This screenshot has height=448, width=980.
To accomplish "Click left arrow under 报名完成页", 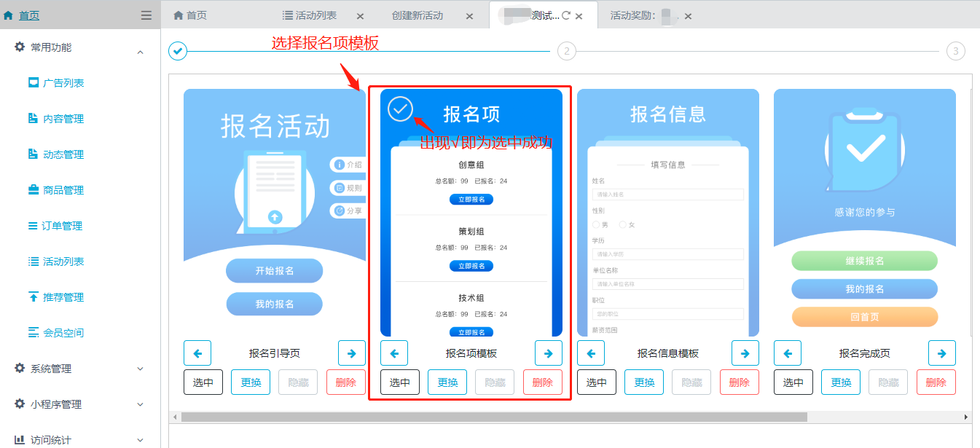I will (x=788, y=353).
